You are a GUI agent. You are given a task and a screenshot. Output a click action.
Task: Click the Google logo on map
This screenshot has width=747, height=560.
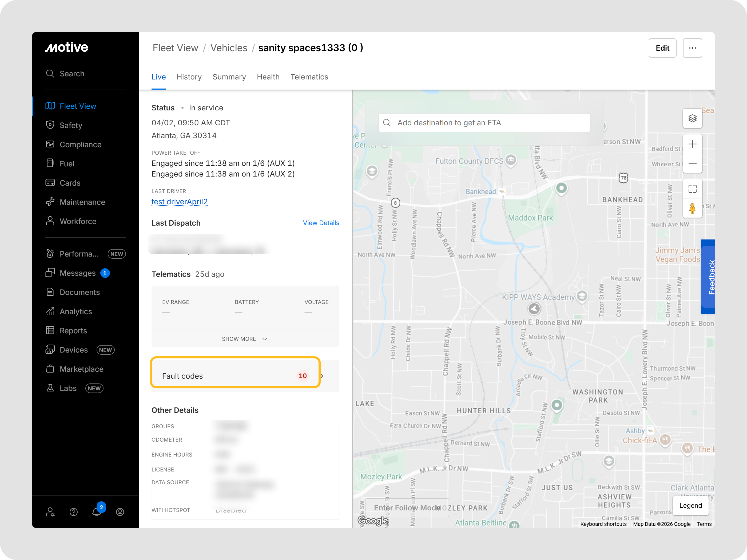tap(373, 521)
